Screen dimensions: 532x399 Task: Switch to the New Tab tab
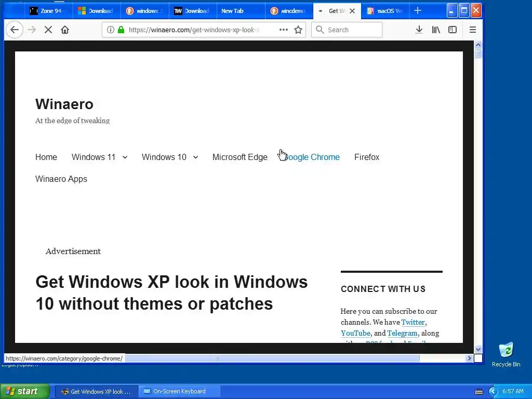pyautogui.click(x=241, y=11)
